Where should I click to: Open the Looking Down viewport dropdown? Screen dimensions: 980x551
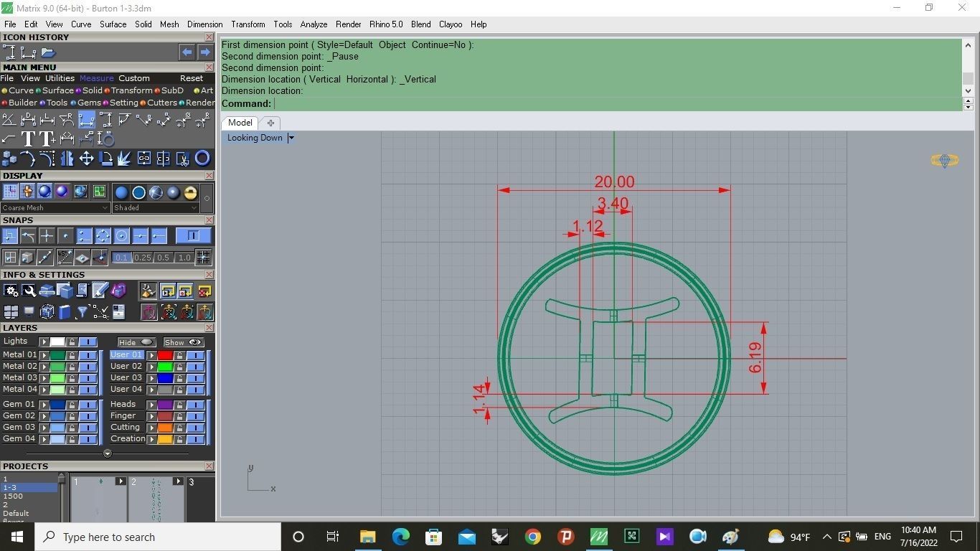pos(291,138)
